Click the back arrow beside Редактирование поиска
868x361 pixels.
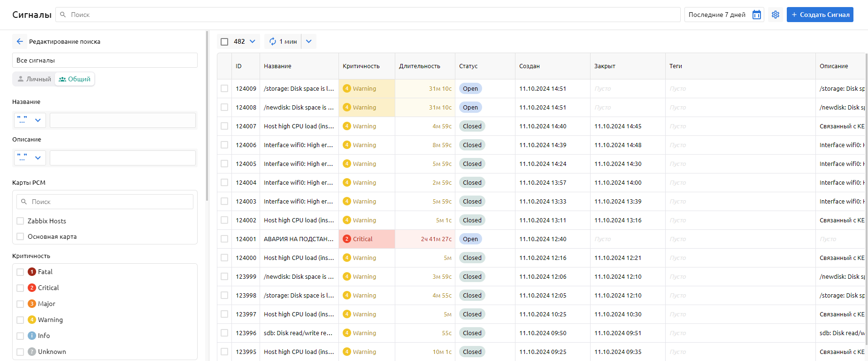[20, 41]
